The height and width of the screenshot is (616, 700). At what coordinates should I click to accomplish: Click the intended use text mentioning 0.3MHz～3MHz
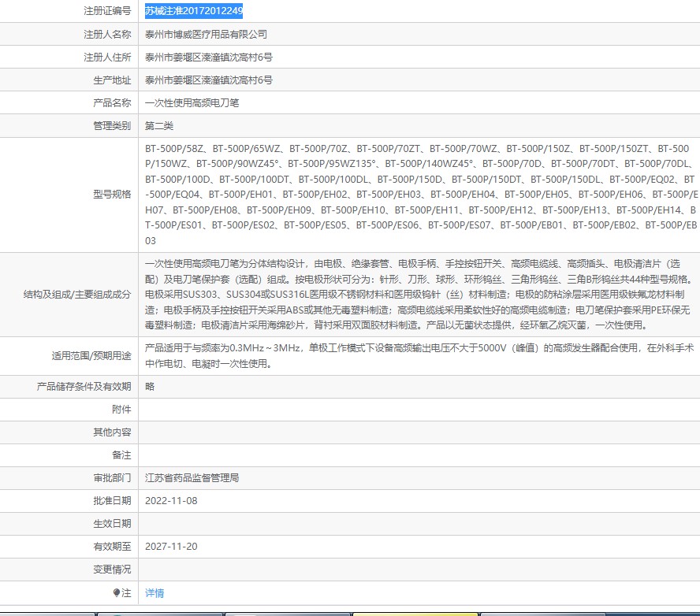coord(419,356)
